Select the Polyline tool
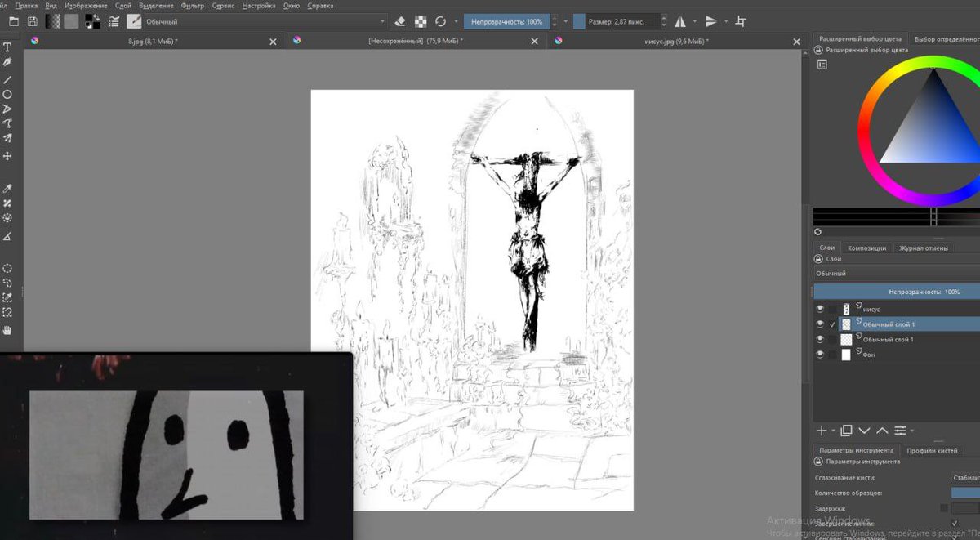Viewport: 980px width, 540px height. tap(7, 109)
